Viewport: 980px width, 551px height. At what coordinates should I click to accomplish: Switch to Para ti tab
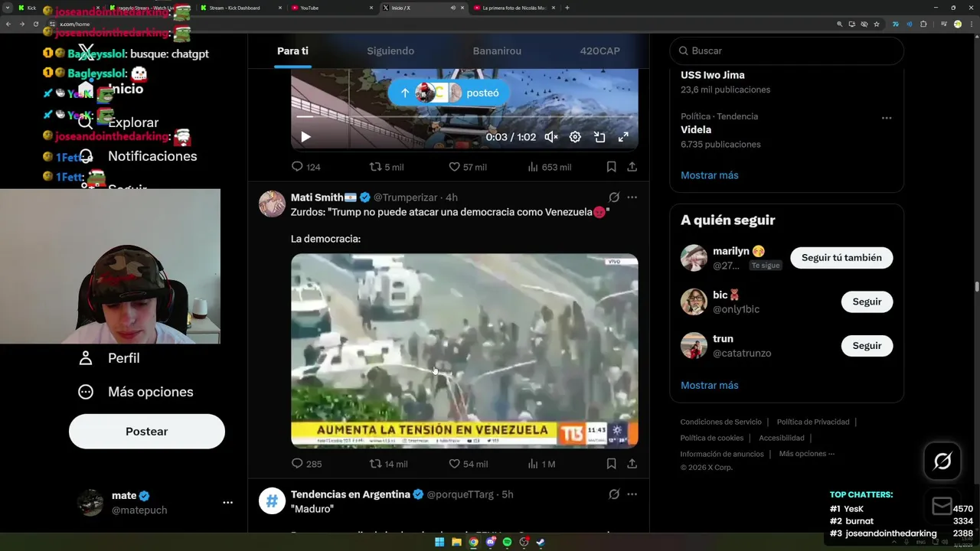click(292, 51)
